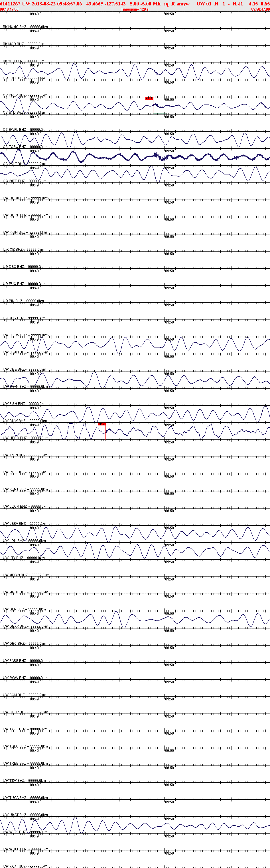The image size is (270, 868).
Task: Select the UW LON BHZ station label
Action: (x=24, y=541)
